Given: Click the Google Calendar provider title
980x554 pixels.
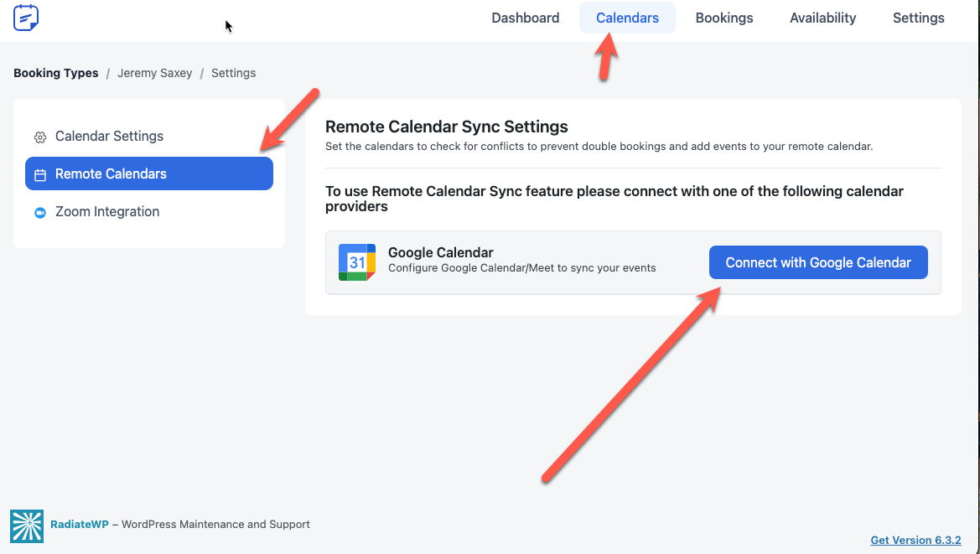Looking at the screenshot, I should click(x=441, y=252).
